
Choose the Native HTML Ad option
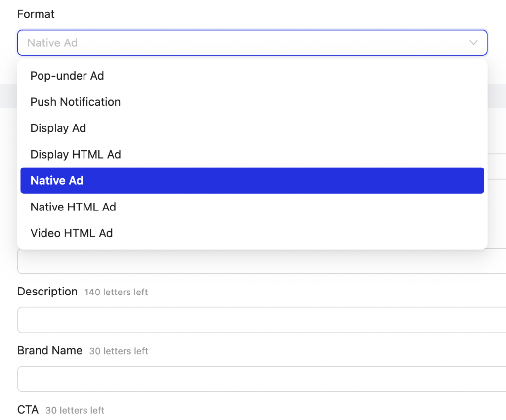tap(73, 207)
